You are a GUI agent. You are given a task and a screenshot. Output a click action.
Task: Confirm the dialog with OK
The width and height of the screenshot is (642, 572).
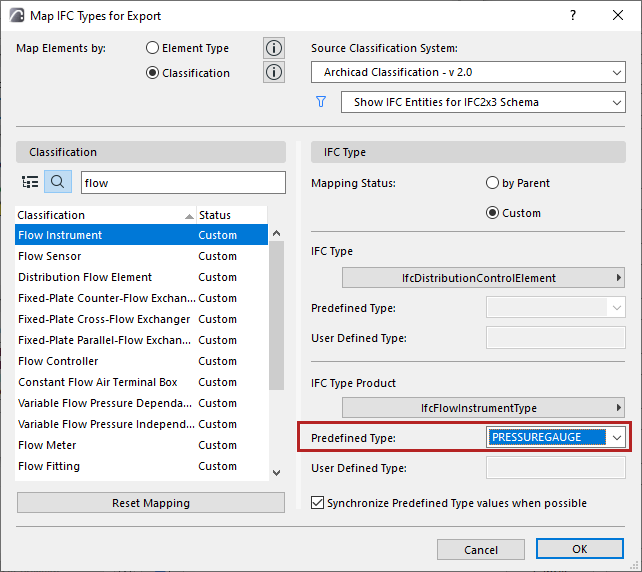579,549
